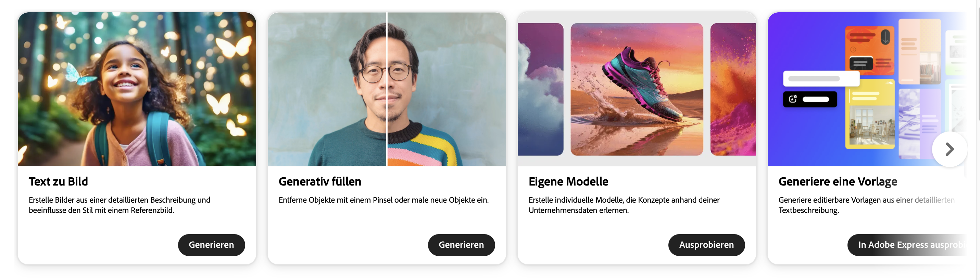Open the girl with butterflies image
The width and height of the screenshot is (980, 280).
coord(137,89)
